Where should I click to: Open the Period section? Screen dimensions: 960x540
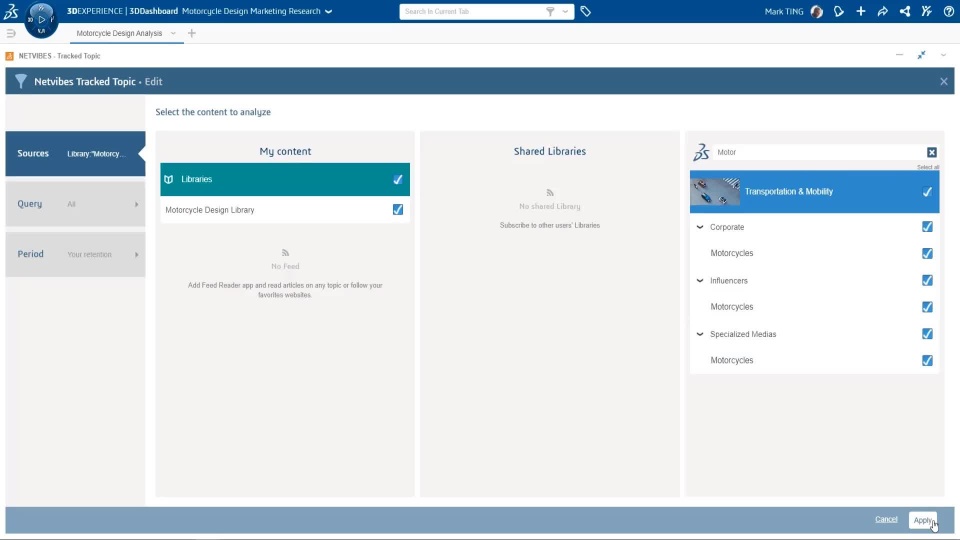(75, 254)
